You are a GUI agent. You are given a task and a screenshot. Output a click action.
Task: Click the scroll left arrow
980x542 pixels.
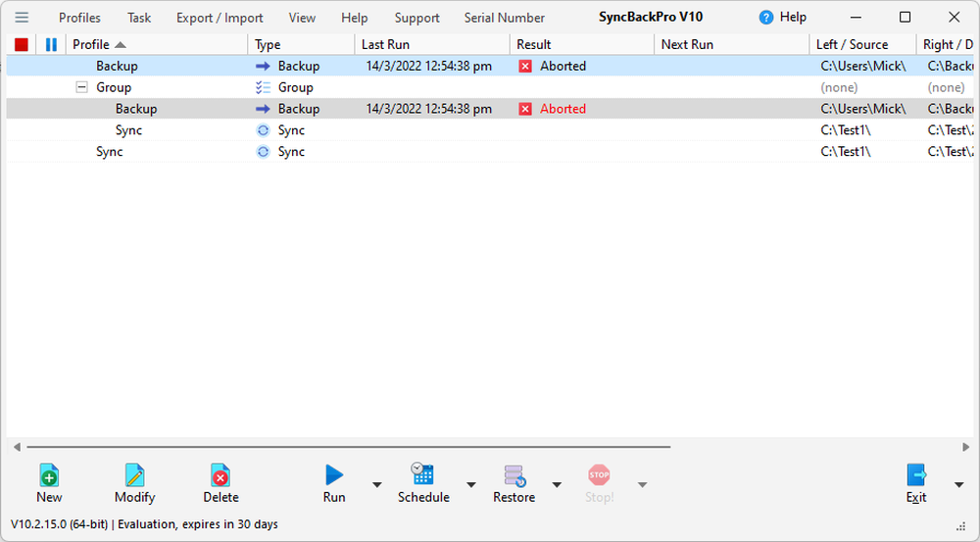tap(17, 447)
